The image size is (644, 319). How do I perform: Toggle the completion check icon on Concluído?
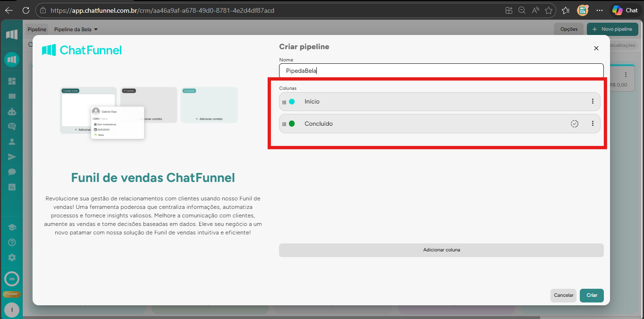pos(575,124)
